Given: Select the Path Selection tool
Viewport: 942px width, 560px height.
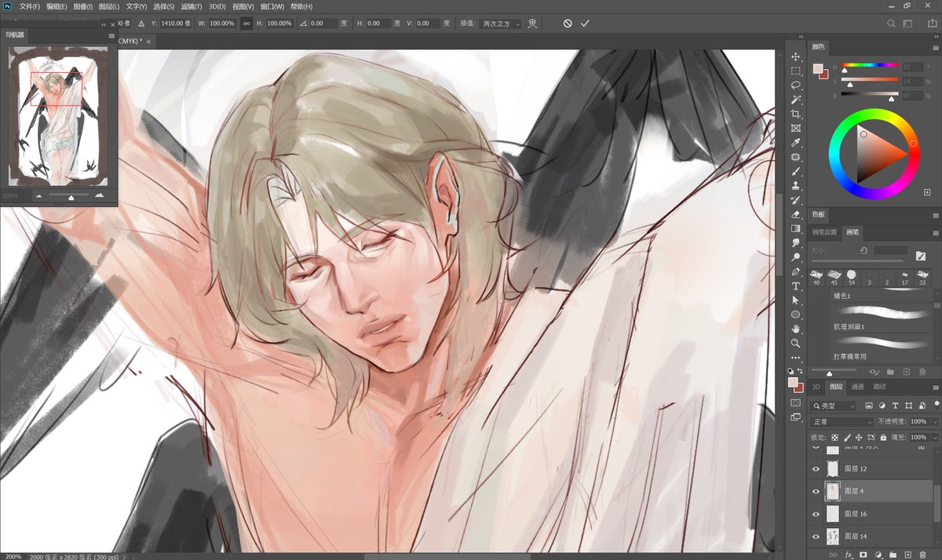Looking at the screenshot, I should coord(795,300).
